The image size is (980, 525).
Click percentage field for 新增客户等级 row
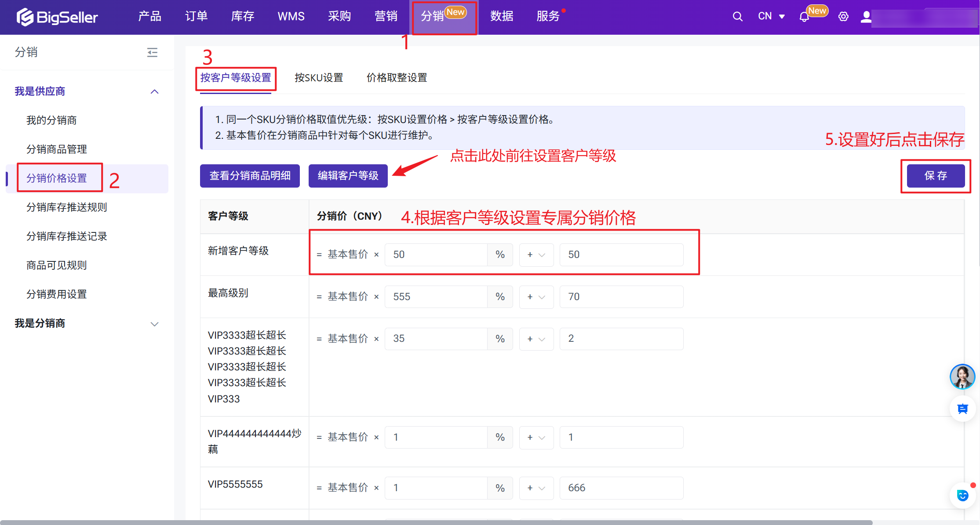[x=435, y=255]
